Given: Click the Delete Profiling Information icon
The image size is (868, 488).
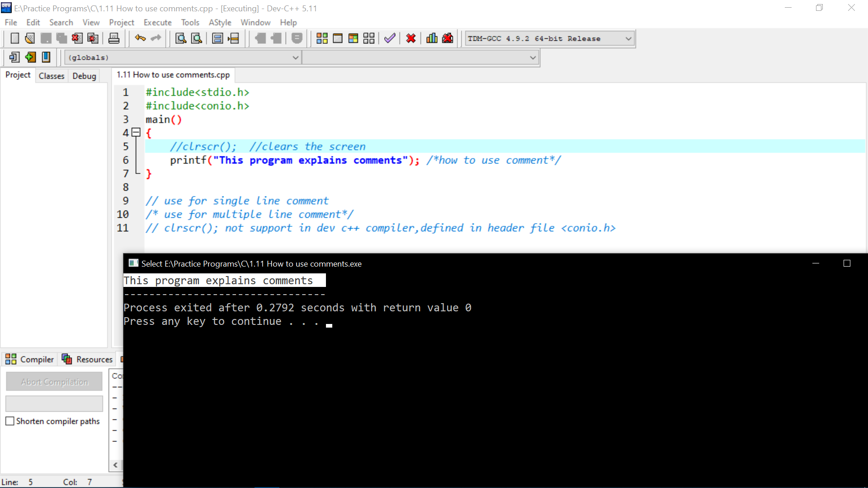Looking at the screenshot, I should click(x=448, y=38).
